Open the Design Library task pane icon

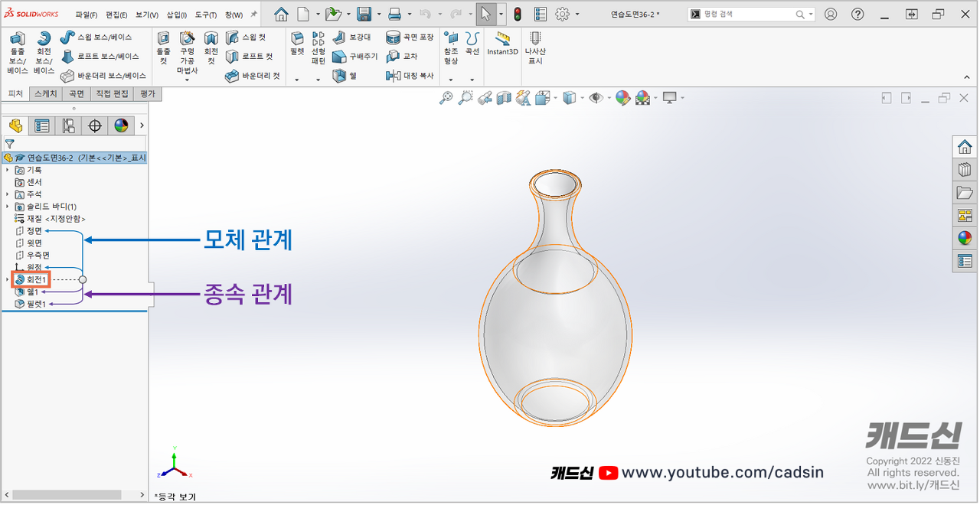(965, 169)
